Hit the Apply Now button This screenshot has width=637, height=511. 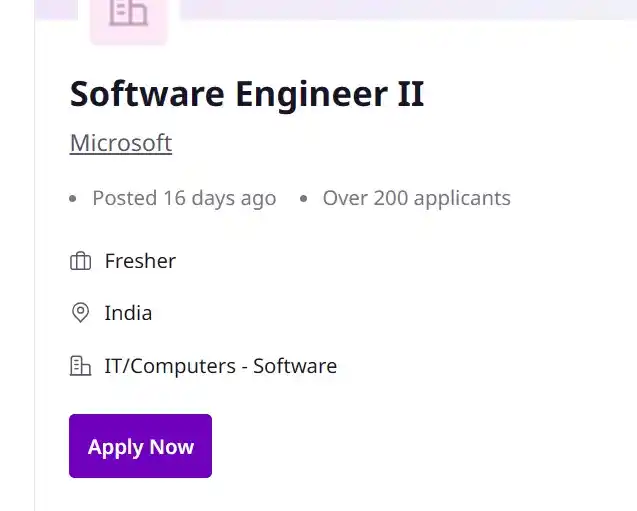coord(140,446)
